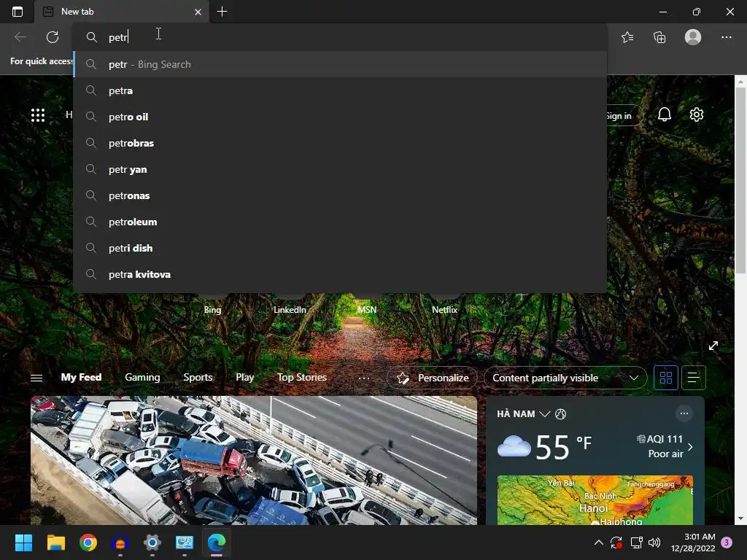The height and width of the screenshot is (560, 747).
Task: Click the Personalize button
Action: [432, 378]
